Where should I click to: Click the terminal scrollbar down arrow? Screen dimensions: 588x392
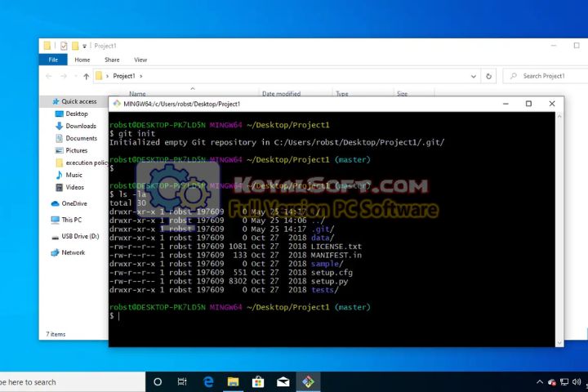(559, 342)
